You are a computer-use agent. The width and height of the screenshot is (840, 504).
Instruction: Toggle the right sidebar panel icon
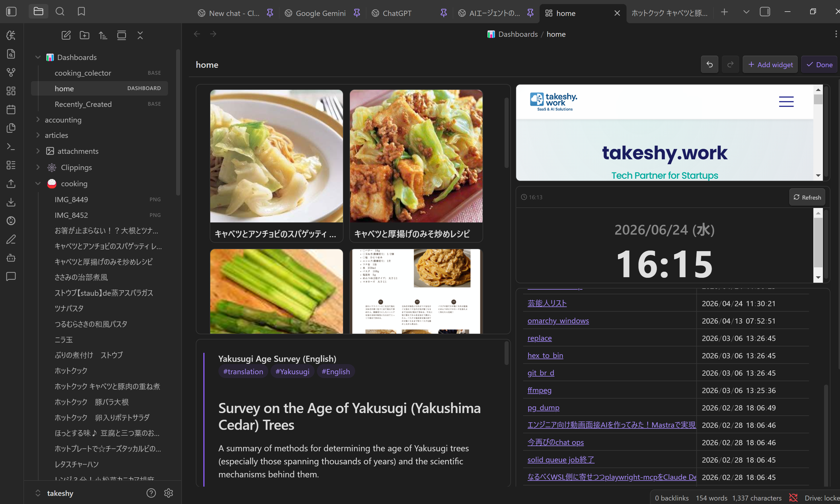pyautogui.click(x=765, y=12)
